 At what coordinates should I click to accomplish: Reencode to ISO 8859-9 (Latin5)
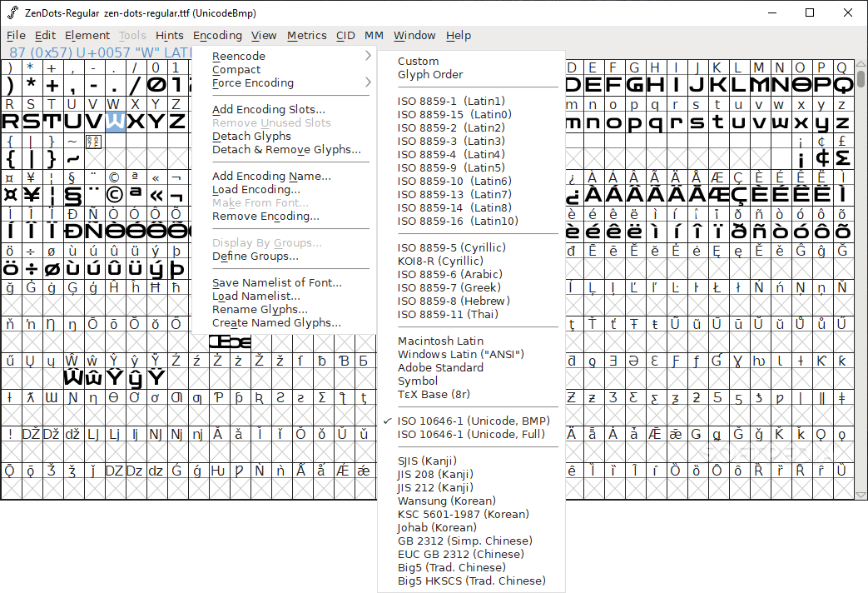point(451,167)
